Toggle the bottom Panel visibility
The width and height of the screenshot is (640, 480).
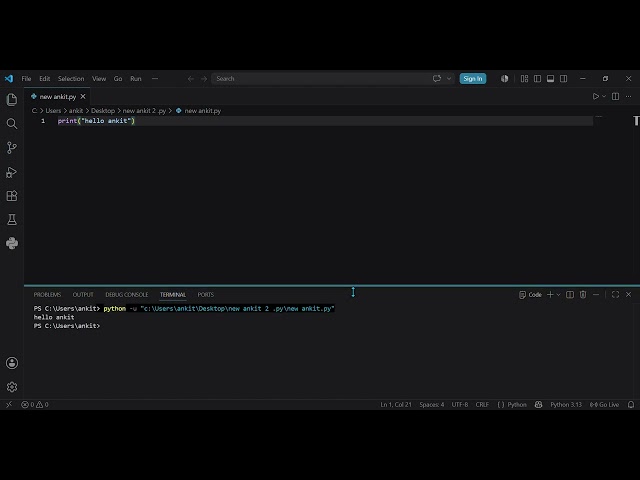pyautogui.click(x=551, y=78)
